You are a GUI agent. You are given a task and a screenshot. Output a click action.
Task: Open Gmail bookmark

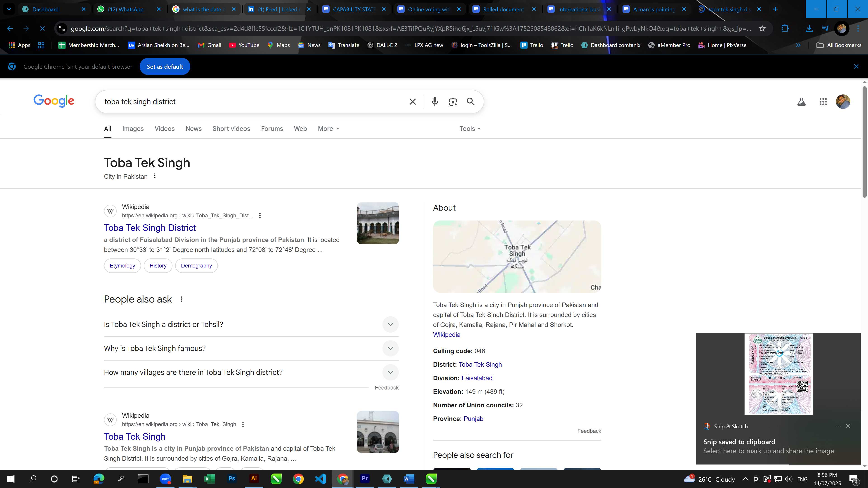(209, 45)
